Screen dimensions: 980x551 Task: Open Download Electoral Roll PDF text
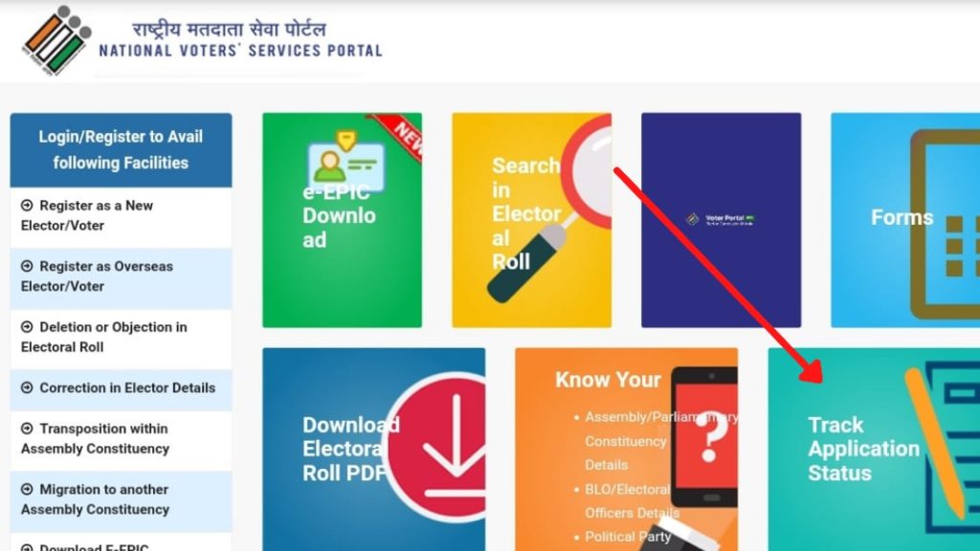click(350, 449)
